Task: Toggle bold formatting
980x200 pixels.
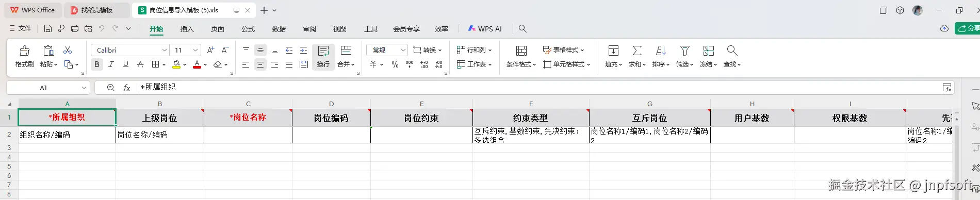Action: pyautogui.click(x=96, y=64)
